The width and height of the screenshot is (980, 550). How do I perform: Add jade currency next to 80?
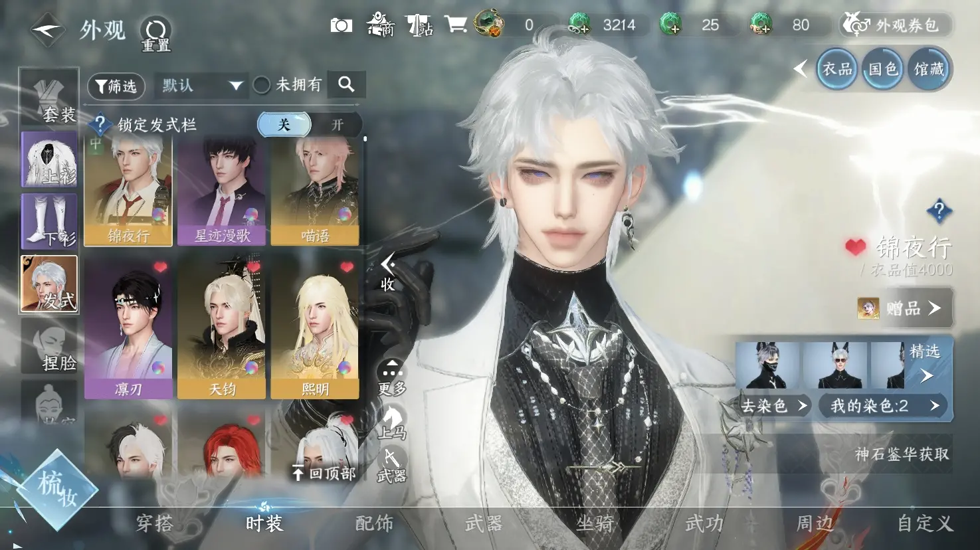coord(761,25)
